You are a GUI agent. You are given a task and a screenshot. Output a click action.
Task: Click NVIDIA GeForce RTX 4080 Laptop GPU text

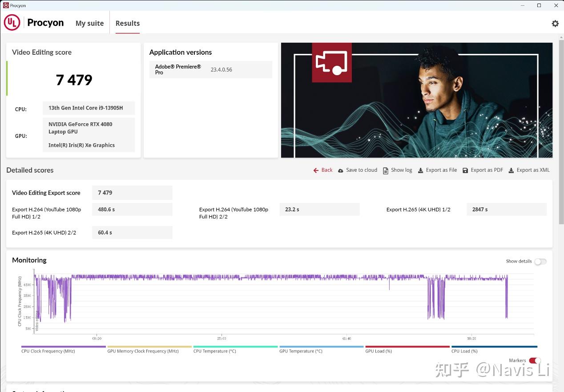[x=81, y=128]
